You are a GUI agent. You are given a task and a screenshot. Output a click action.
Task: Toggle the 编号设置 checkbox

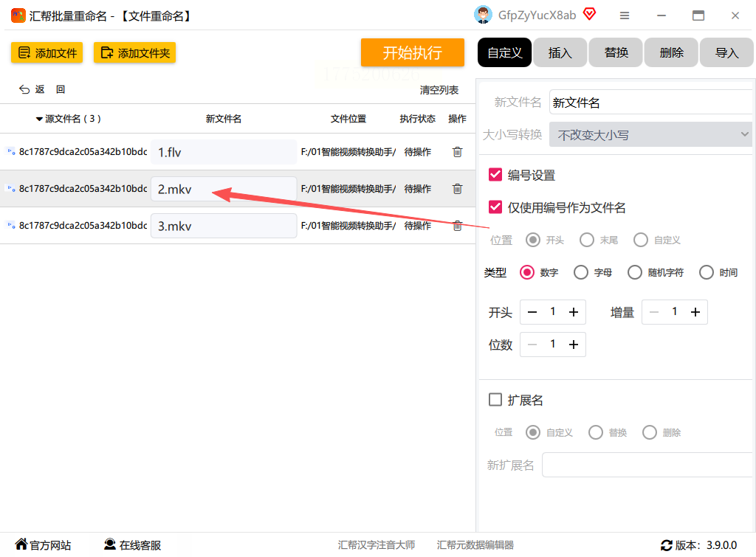[x=495, y=175]
